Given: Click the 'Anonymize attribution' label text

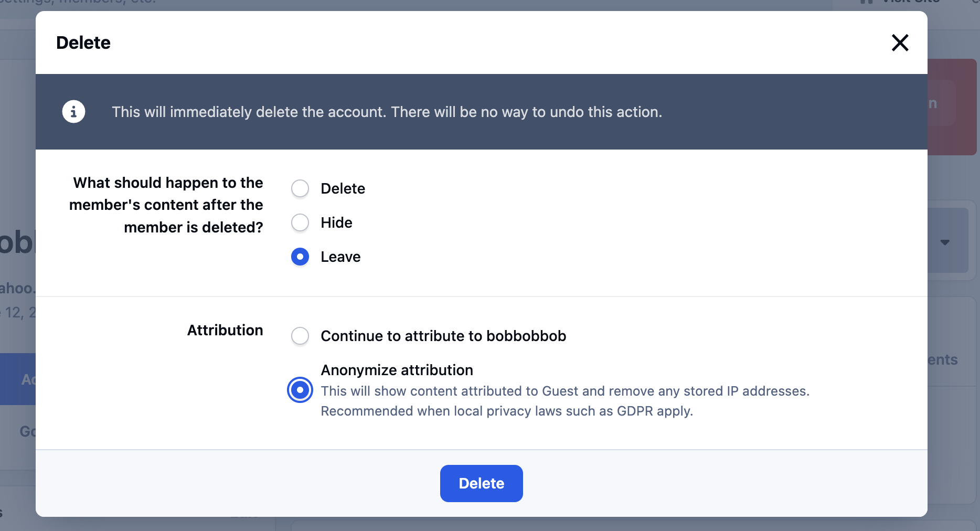Looking at the screenshot, I should click(397, 370).
